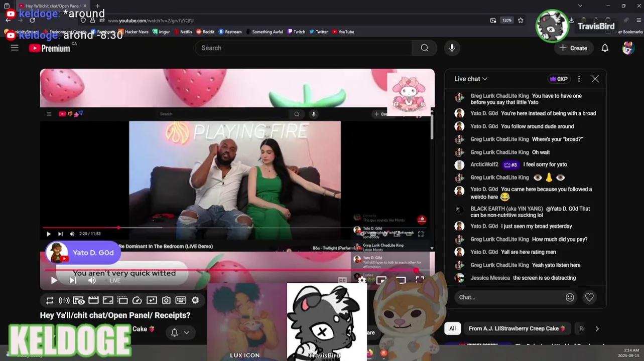Open the Twitch bookmark
Screen dimensions: 644x361
296,32
